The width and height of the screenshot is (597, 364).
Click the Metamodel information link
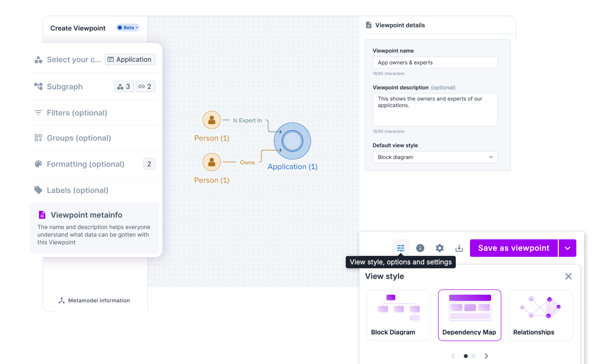94,300
